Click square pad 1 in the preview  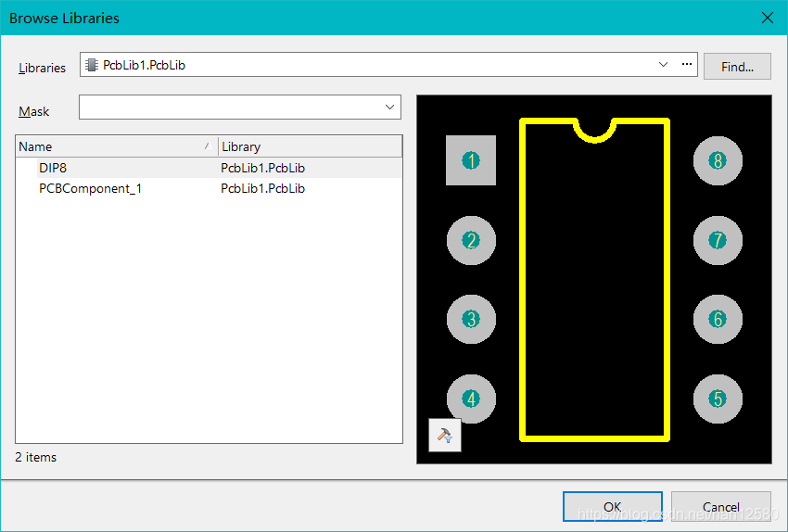471,160
